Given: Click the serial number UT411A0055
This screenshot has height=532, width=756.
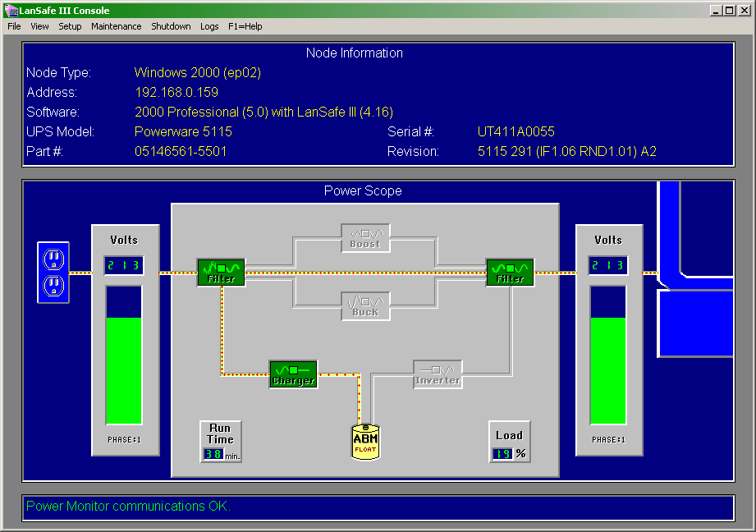Looking at the screenshot, I should tap(515, 131).
